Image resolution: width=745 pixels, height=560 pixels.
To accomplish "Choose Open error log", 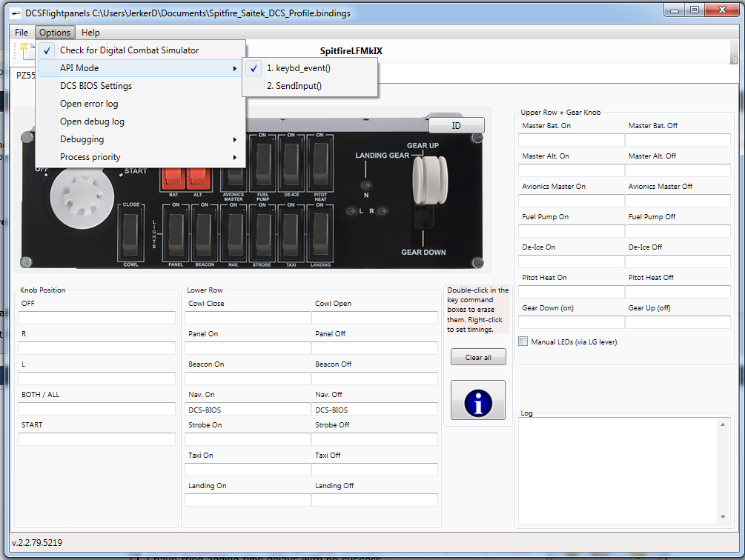I will 141,104.
